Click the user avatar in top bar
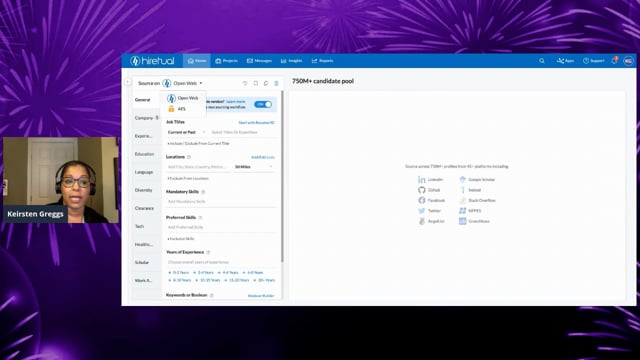Screen dimensions: 640x360 tap(628, 61)
